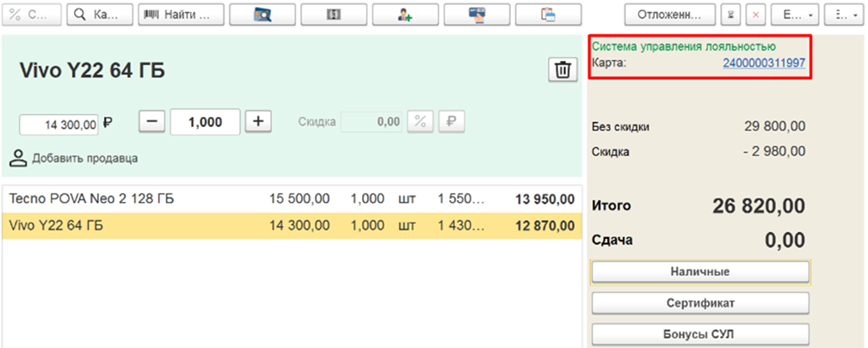Click the card search magnifier icon button

click(x=262, y=15)
